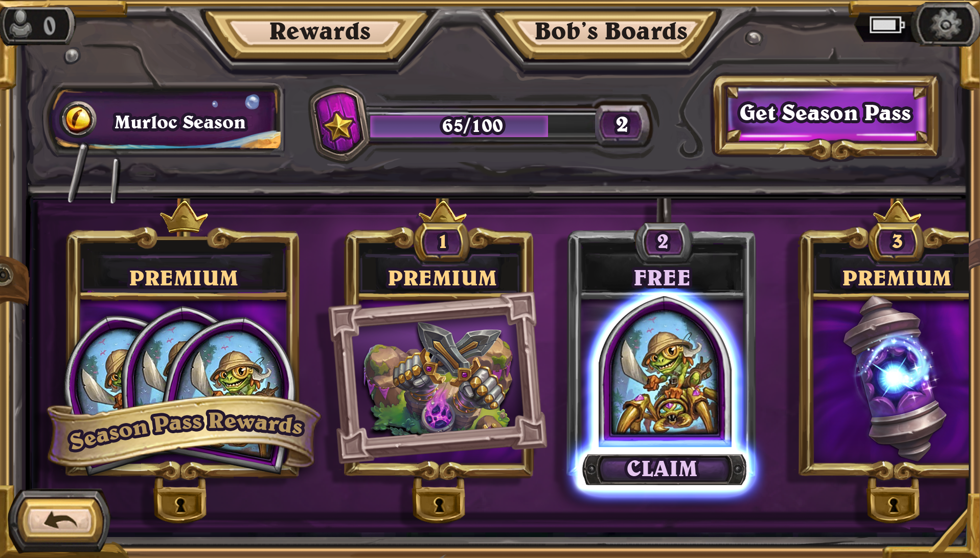The image size is (980, 558).
Task: Select the Murloc Season banner
Action: [167, 121]
